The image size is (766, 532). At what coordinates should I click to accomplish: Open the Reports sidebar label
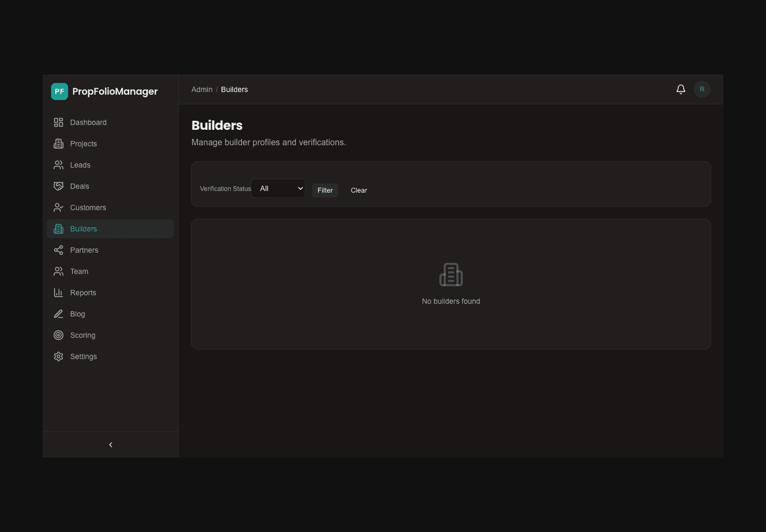click(x=83, y=293)
